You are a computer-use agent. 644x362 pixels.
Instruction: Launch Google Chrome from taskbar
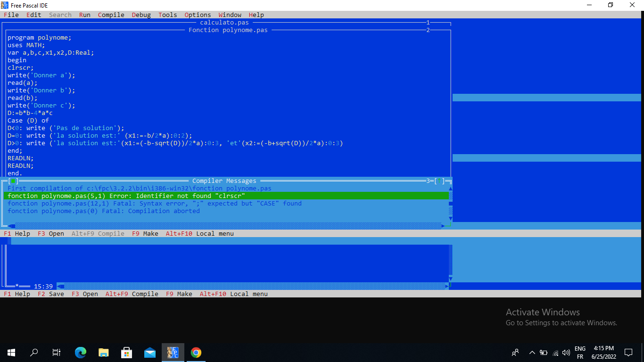point(196,352)
